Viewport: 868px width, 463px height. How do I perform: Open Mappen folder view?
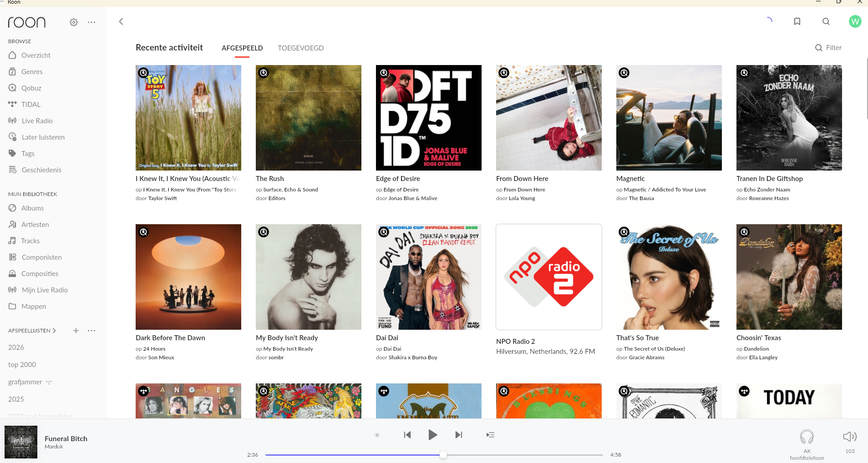pos(34,306)
